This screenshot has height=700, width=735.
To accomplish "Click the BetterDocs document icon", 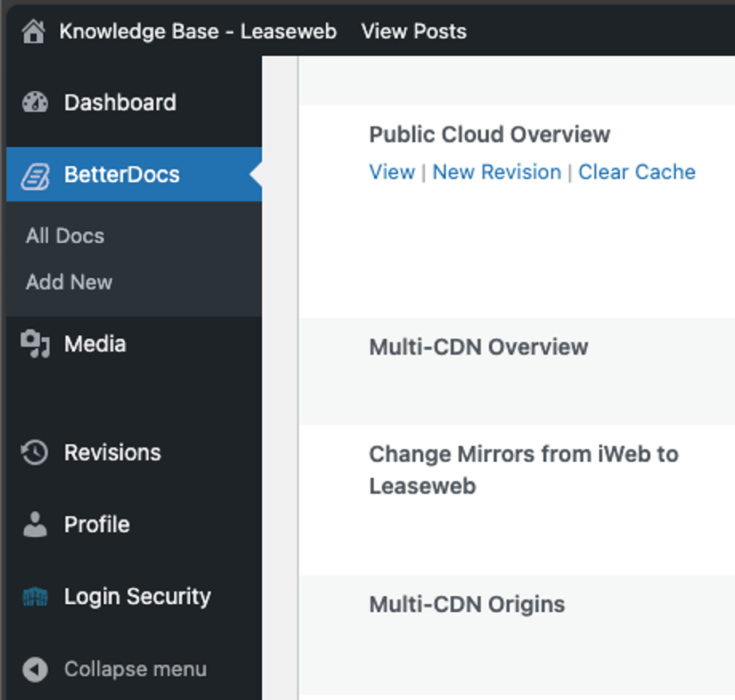I will [x=35, y=175].
